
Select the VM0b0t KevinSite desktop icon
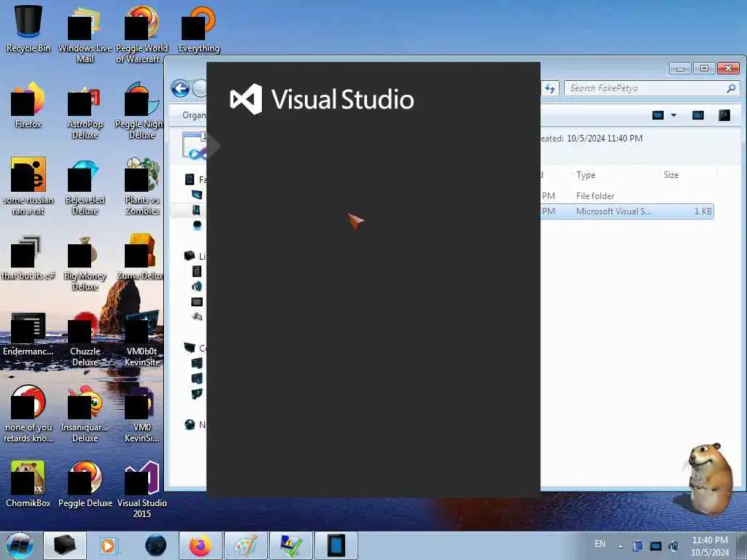coord(142,337)
